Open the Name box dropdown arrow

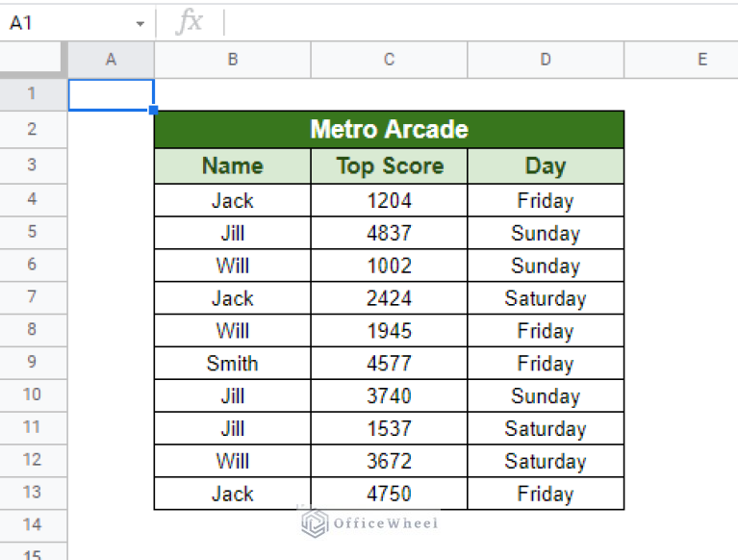point(140,23)
